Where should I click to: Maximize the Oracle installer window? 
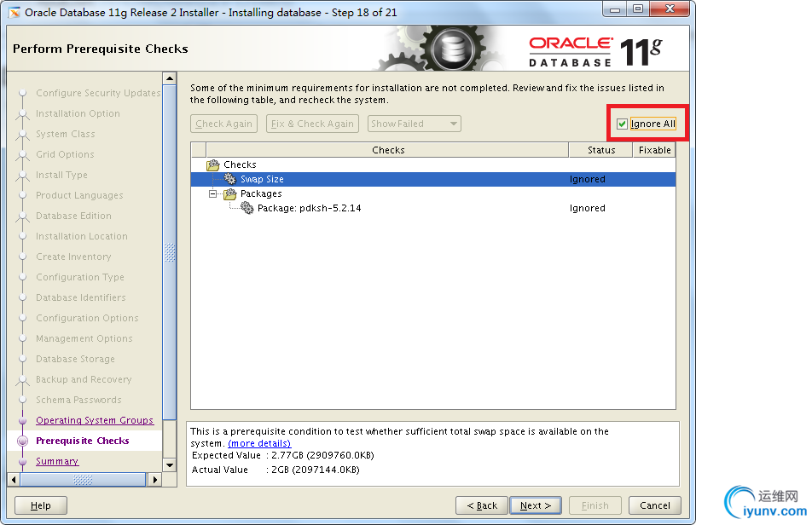(638, 9)
